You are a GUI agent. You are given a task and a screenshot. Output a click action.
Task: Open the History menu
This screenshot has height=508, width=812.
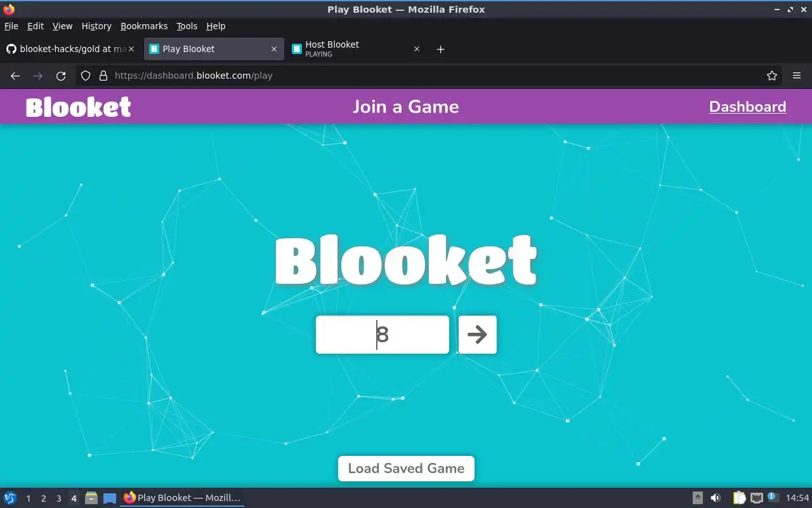96,26
